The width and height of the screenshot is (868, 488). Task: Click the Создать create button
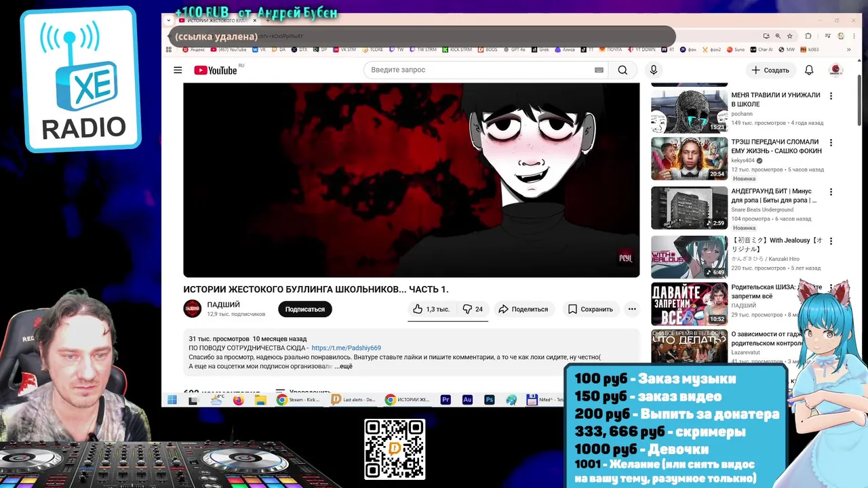click(770, 70)
